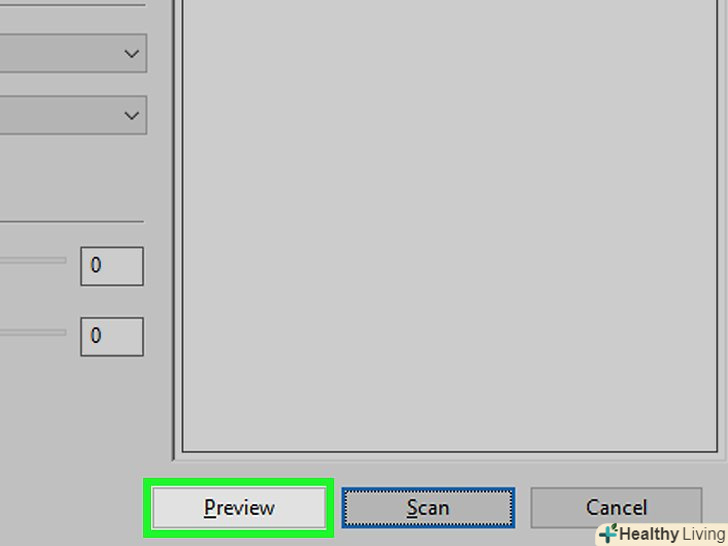Click the horizontal separator above the sliders
Image resolution: width=728 pixels, height=546 pixels.
pyautogui.click(x=72, y=222)
